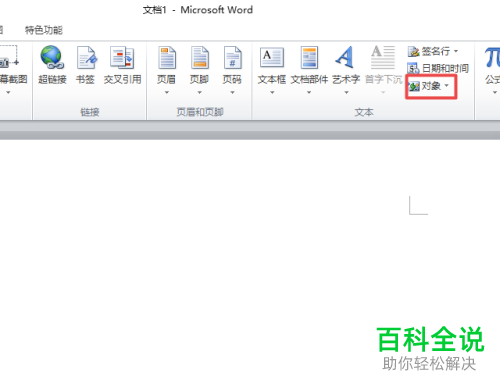Viewport: 500px width, 384px height.
Task: Expand the WordArt (艺术字) dropdown arrow
Action: point(346,92)
